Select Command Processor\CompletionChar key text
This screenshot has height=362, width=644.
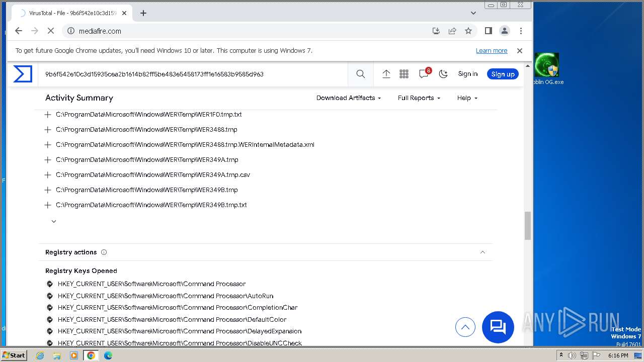point(178,308)
